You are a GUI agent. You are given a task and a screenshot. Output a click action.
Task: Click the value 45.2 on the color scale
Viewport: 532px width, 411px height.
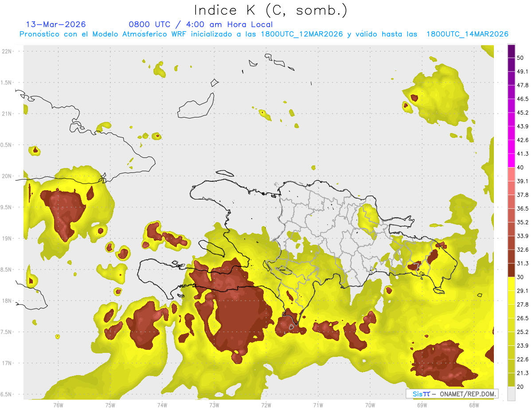click(523, 113)
